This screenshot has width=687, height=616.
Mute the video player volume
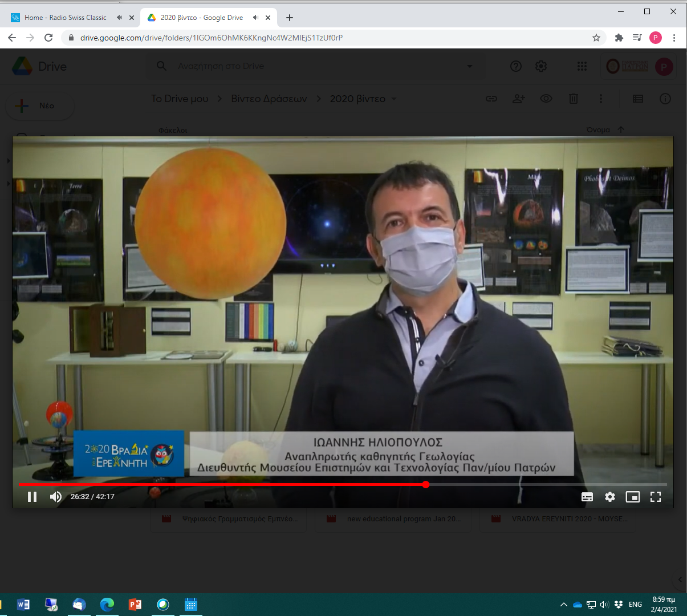tap(56, 497)
